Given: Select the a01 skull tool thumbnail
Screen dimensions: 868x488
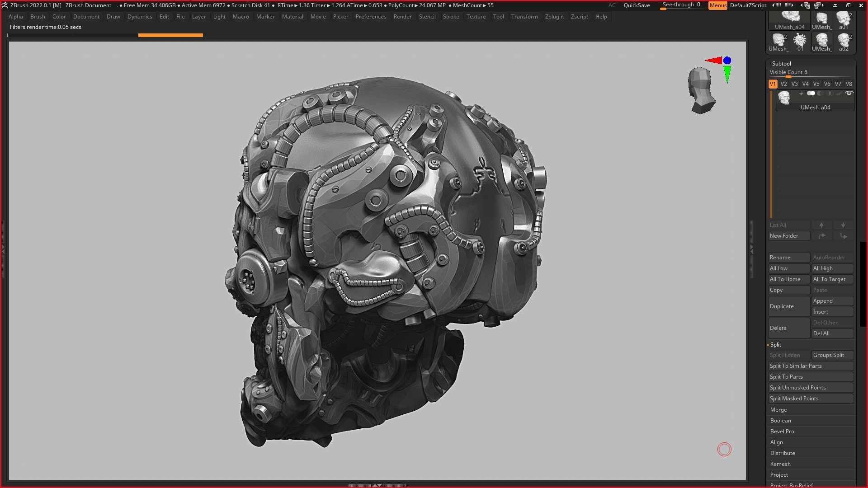Looking at the screenshot, I should (x=844, y=20).
